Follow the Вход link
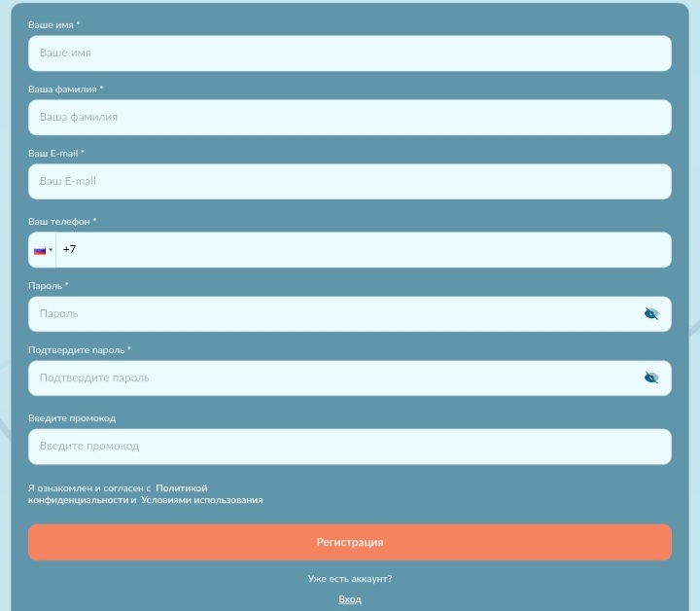 pos(350,599)
